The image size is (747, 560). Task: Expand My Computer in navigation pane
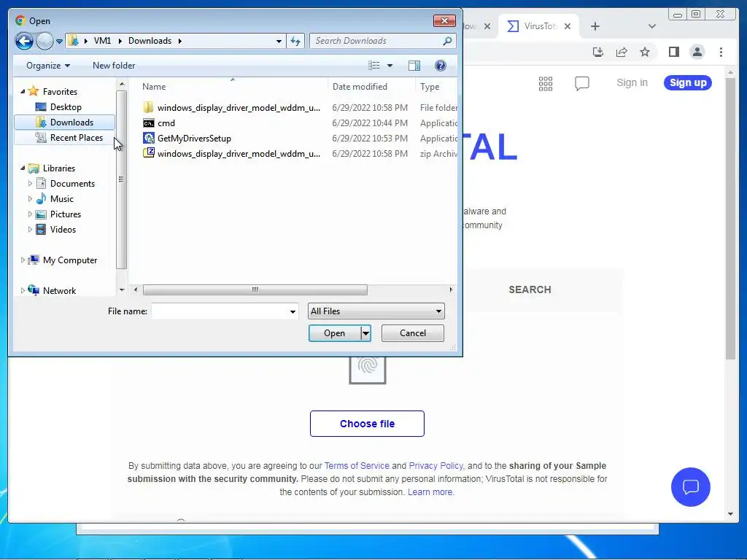pyautogui.click(x=23, y=260)
